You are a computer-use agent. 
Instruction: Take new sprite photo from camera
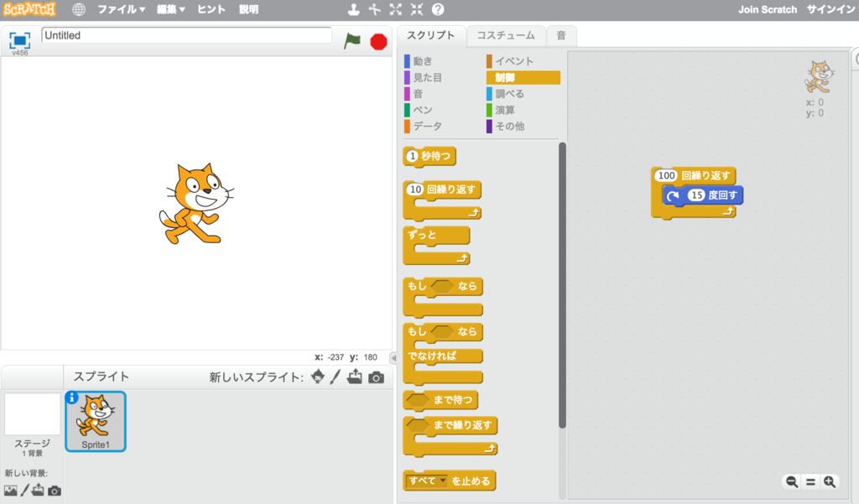pos(376,377)
